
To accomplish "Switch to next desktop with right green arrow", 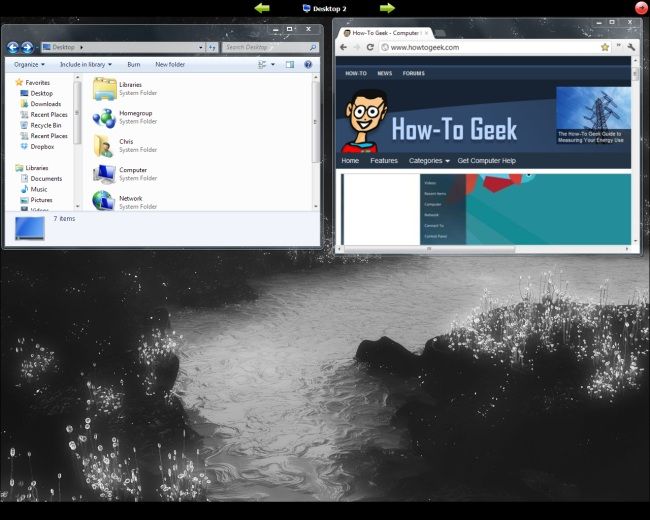I will coord(387,8).
